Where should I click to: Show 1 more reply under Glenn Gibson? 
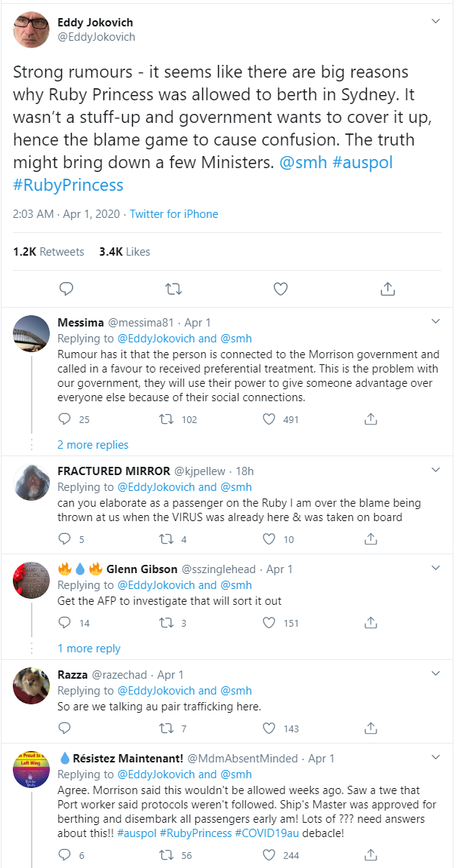click(89, 648)
